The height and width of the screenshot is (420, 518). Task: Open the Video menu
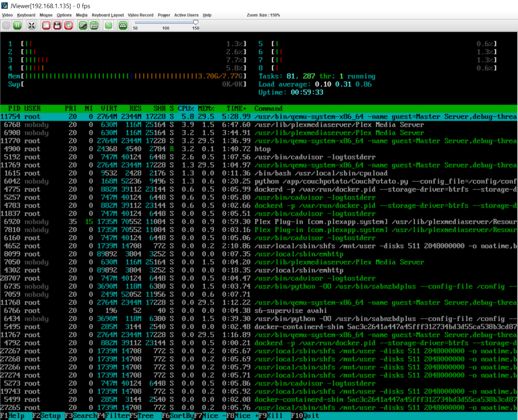(x=7, y=15)
